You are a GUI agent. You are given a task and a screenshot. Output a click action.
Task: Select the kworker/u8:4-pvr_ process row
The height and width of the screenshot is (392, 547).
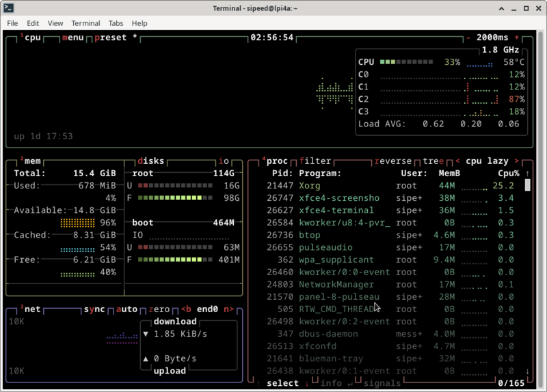click(390, 223)
